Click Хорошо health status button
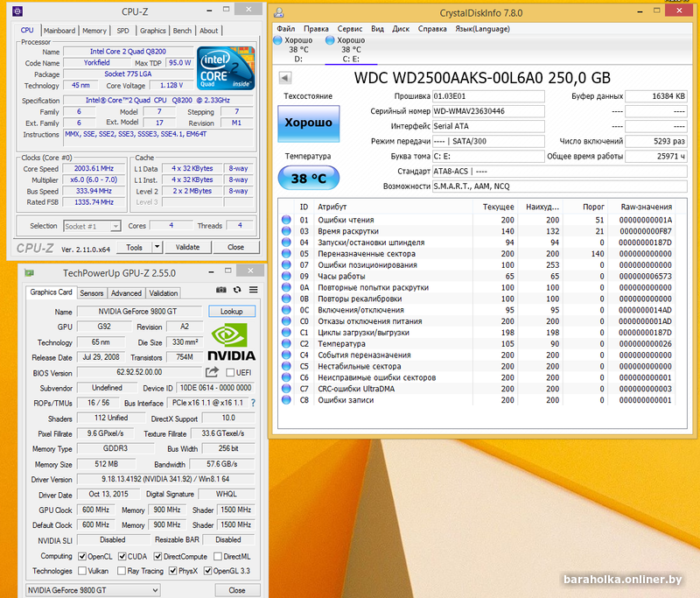This screenshot has width=700, height=598. coord(309,123)
